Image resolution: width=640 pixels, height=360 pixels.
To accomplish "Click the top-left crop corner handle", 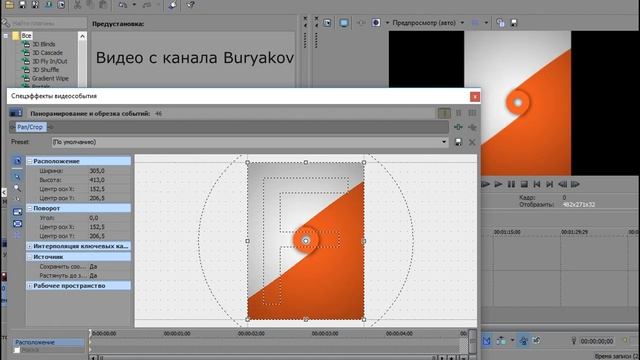I will [x=247, y=162].
